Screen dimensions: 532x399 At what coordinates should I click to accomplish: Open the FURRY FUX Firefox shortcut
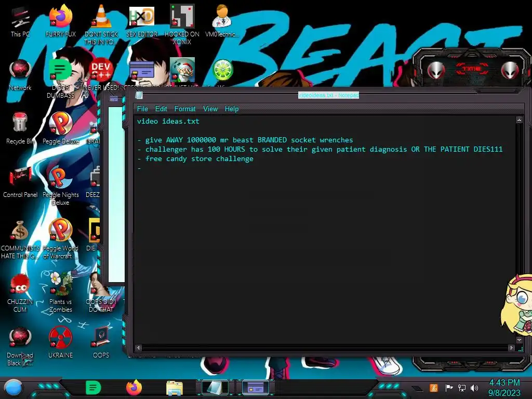pyautogui.click(x=60, y=21)
